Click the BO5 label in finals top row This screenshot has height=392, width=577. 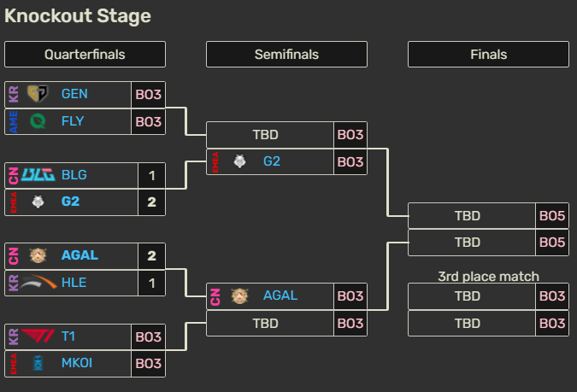[x=552, y=216]
